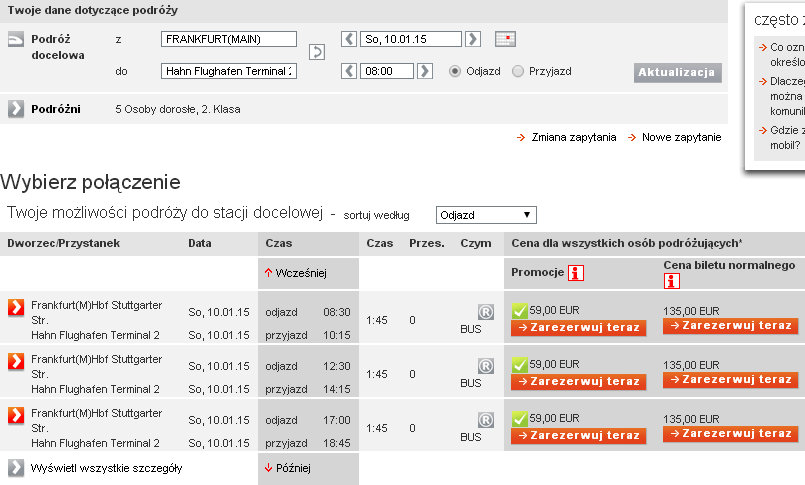805x485 pixels.
Task: Open the Zmiana zapytania link
Action: pos(573,137)
